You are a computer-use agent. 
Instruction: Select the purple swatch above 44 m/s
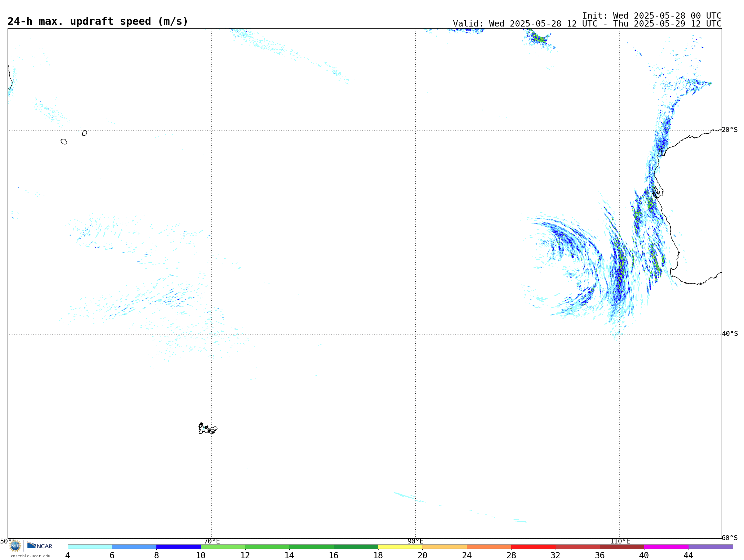coord(711,547)
